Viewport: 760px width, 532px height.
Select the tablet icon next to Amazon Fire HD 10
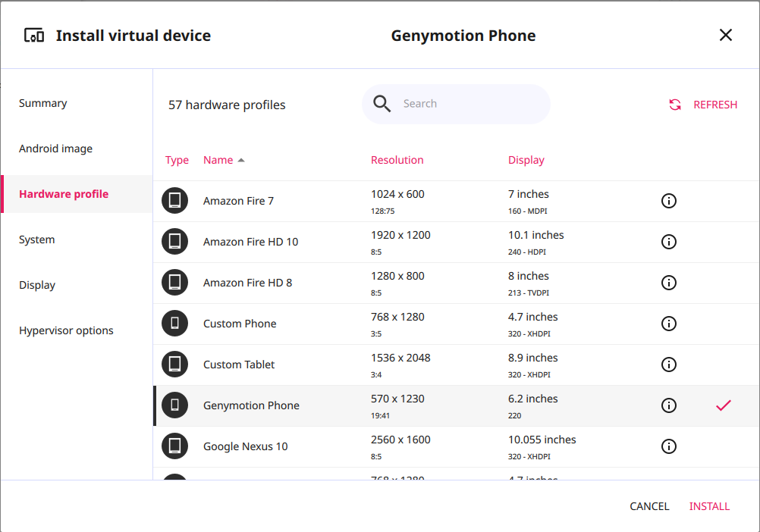pyautogui.click(x=174, y=242)
